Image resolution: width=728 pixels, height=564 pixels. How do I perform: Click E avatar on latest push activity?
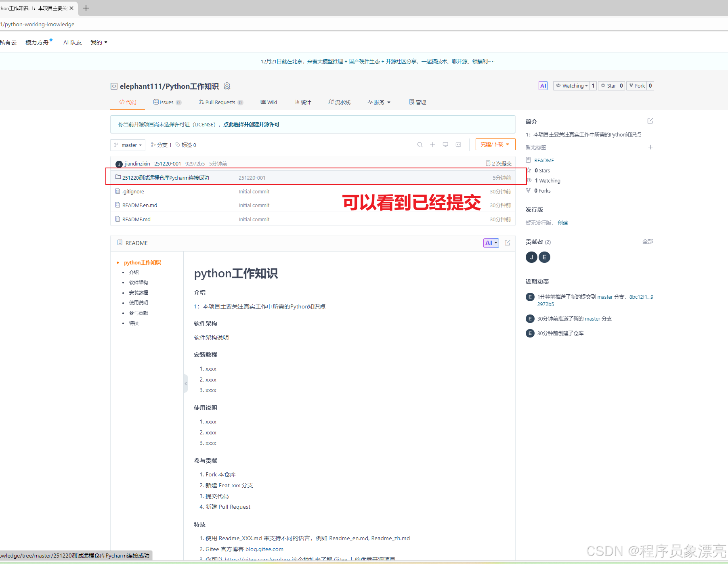click(530, 297)
